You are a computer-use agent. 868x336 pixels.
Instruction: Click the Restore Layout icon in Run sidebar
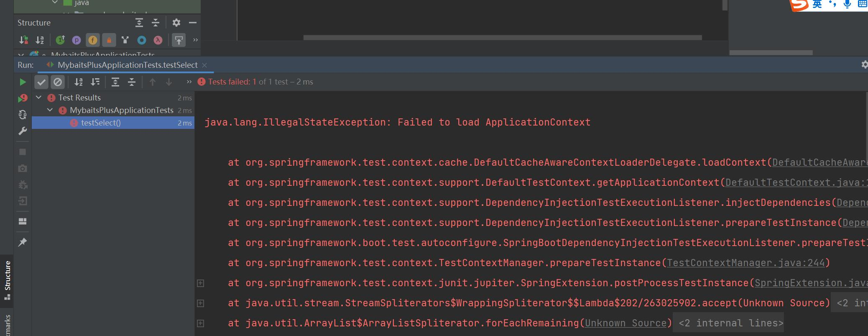23,221
